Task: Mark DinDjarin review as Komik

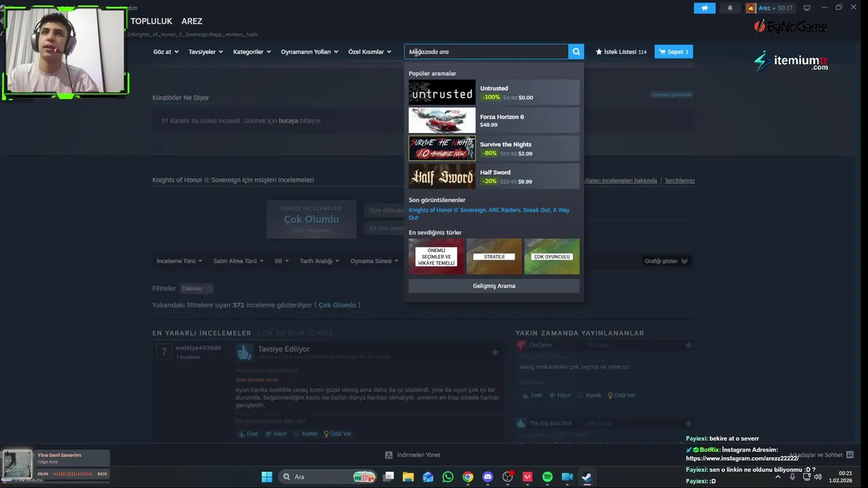Action: tap(589, 395)
